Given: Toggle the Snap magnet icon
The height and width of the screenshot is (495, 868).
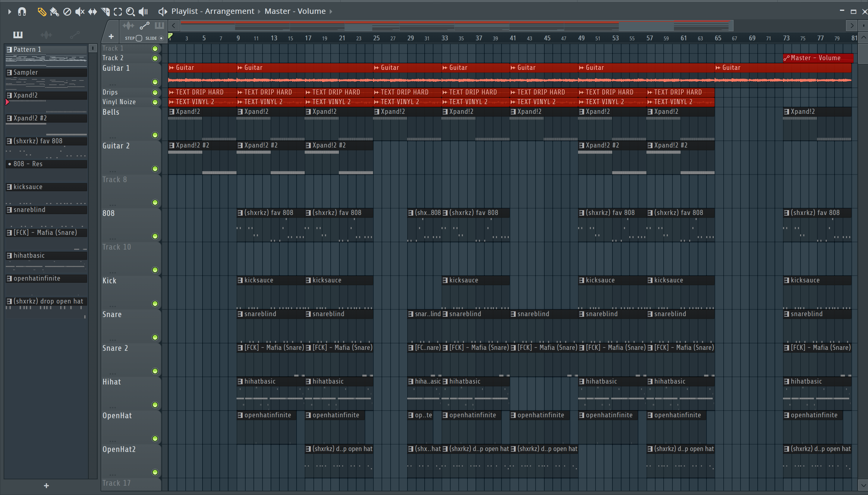Looking at the screenshot, I should [22, 12].
